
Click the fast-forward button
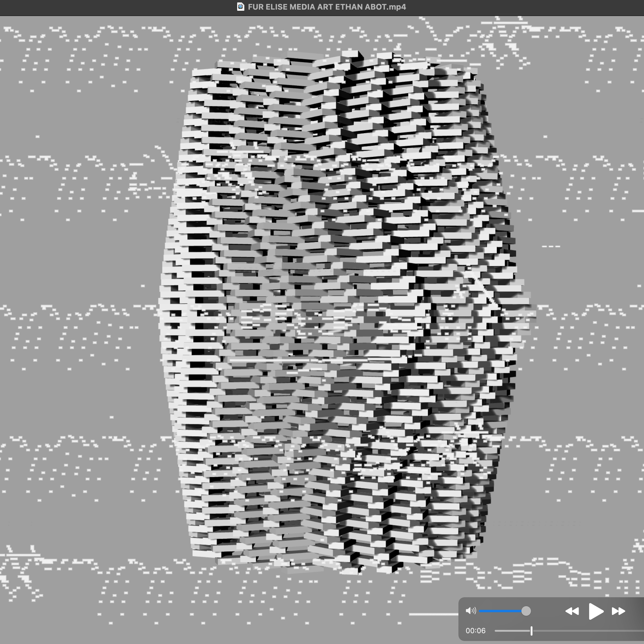[619, 611]
